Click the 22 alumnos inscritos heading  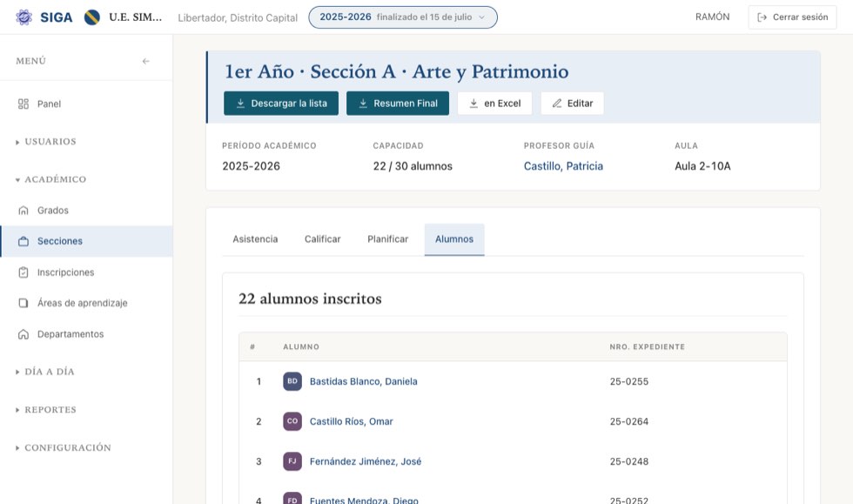point(310,299)
